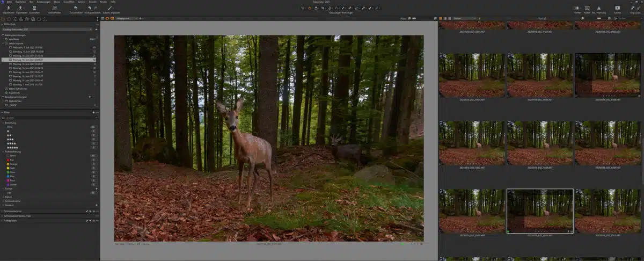Click the plus icon beside Hintergrund variant
644x261 pixels.
140,18
